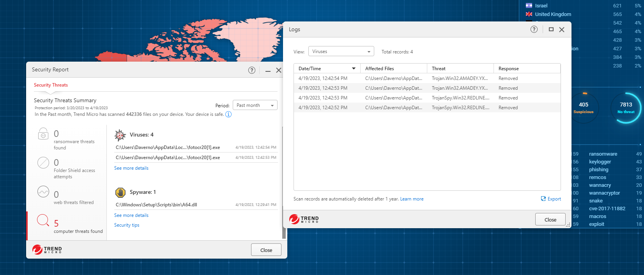Grab the Logs window resize grip
Image resolution: width=644 pixels, height=275 pixels.
(x=568, y=225)
